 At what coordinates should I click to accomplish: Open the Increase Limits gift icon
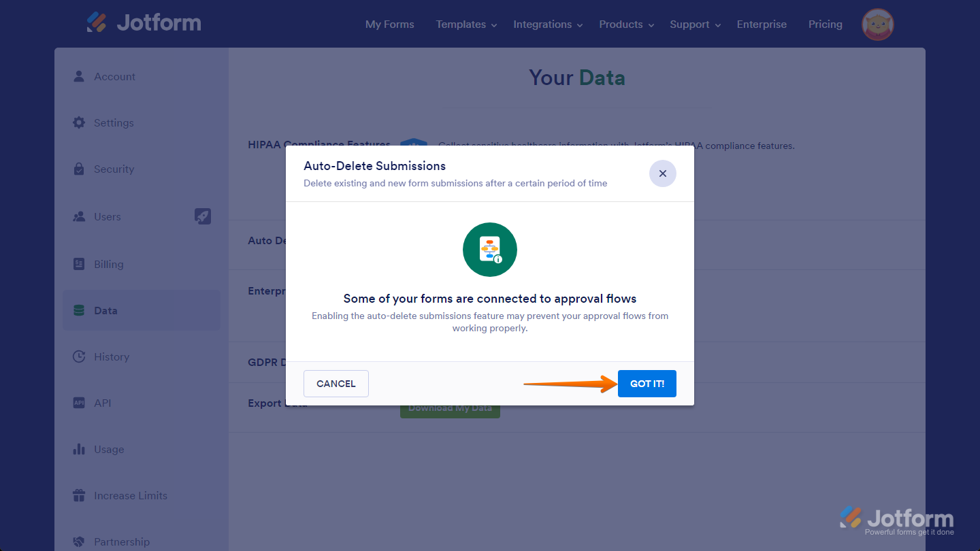(x=78, y=495)
